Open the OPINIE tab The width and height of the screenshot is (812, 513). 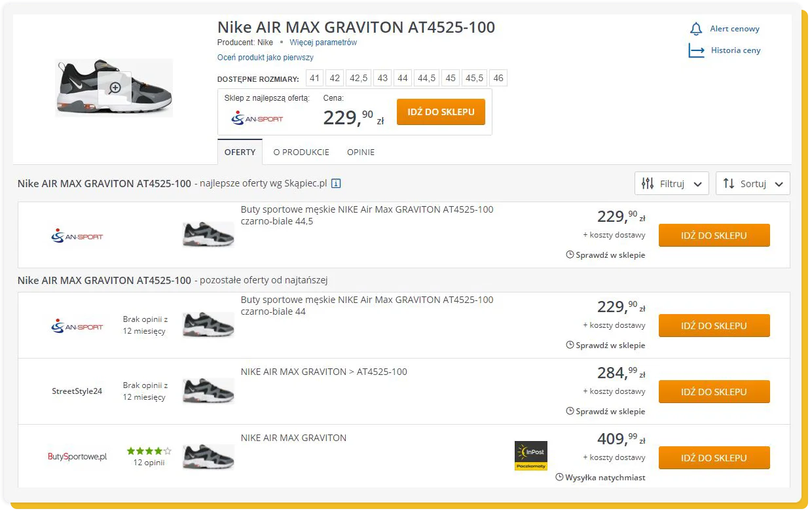click(x=361, y=152)
